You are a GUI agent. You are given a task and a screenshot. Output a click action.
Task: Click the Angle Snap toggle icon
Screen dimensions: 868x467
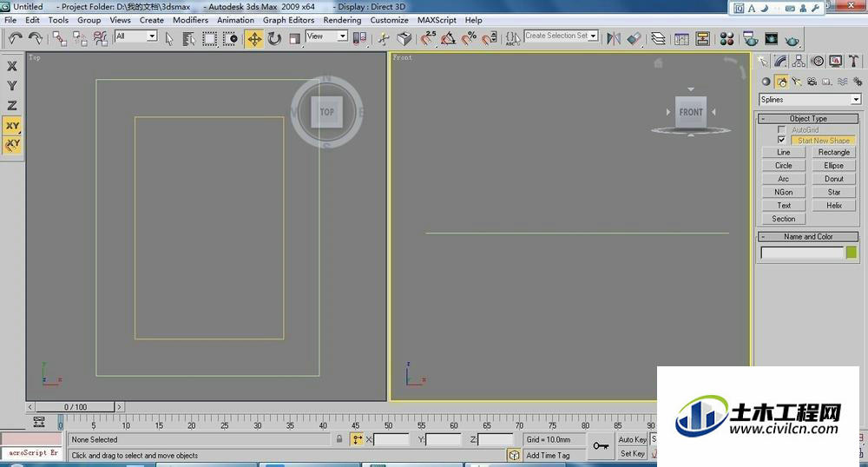449,38
